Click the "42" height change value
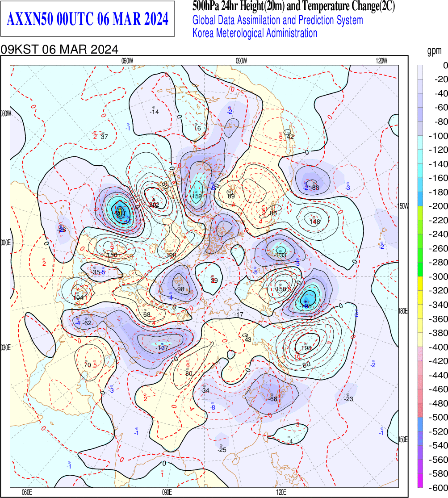Viewport: 448px width, 498px height. tap(290, 137)
